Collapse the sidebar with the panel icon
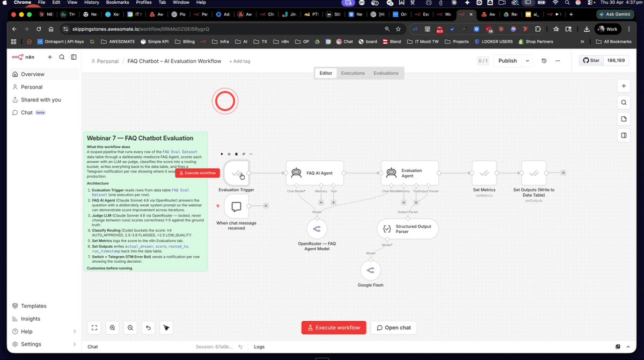 [74, 57]
